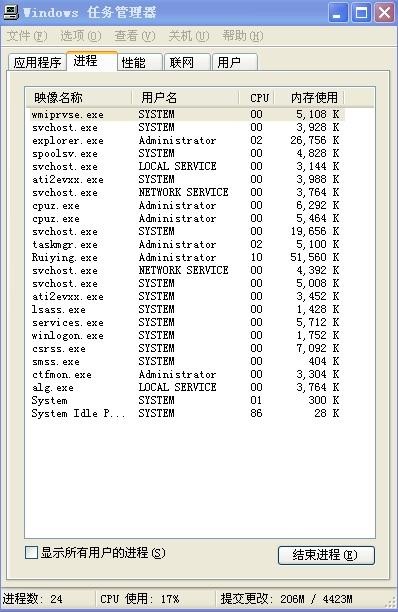The width and height of the screenshot is (398, 612).
Task: Switch to the 联网 tab
Action: pos(187,62)
